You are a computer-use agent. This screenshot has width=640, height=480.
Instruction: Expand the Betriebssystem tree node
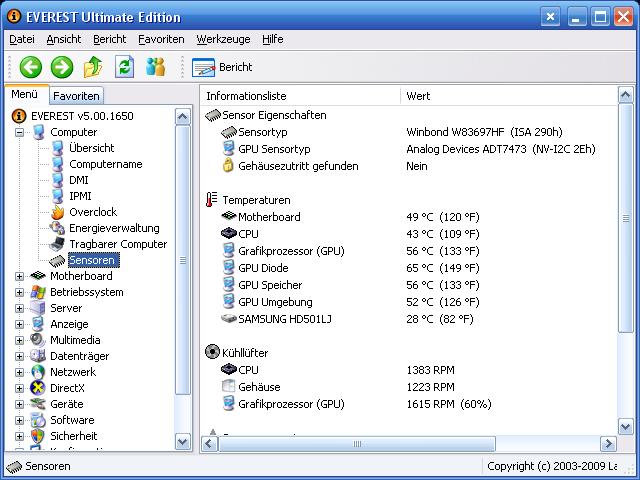click(20, 292)
